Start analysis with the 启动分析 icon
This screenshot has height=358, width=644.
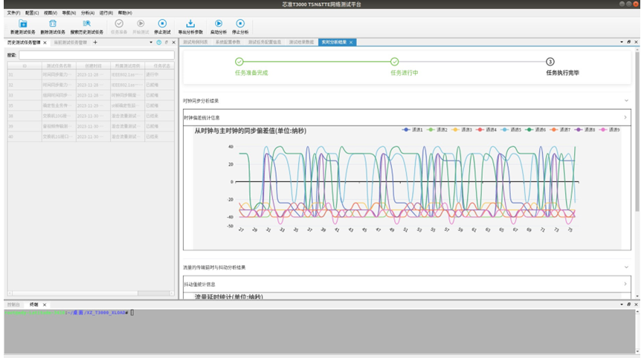pyautogui.click(x=219, y=24)
